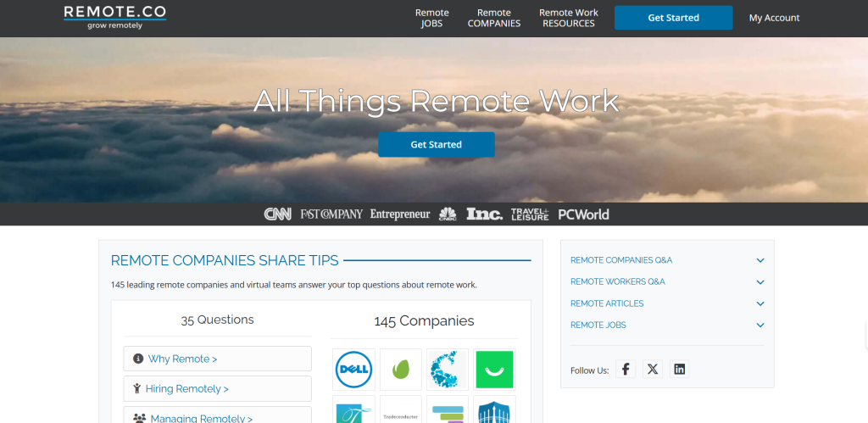Open the green smile company logo
Screen dimensions: 868x423
tap(494, 370)
